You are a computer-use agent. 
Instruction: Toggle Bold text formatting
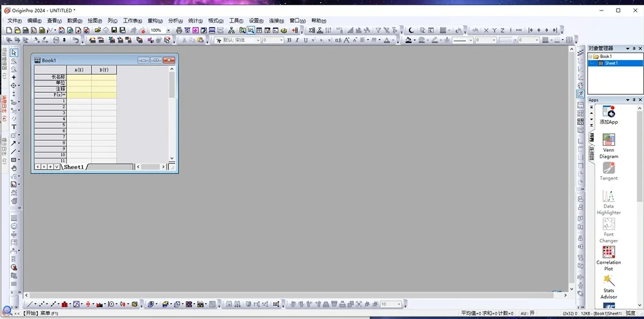[x=289, y=40]
